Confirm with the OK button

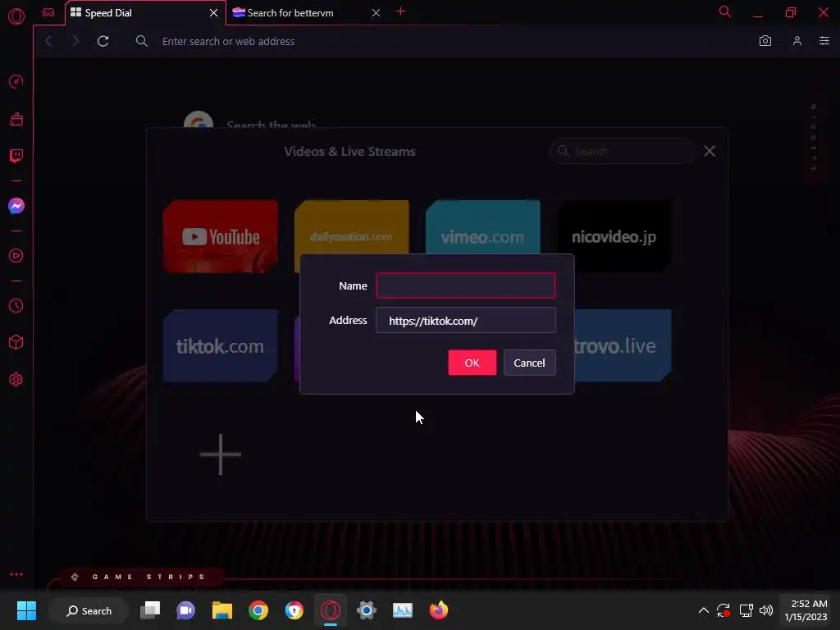click(x=472, y=363)
